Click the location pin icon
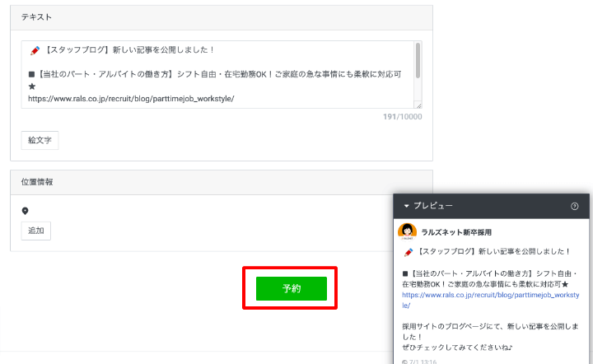Image resolution: width=593 pixels, height=364 pixels. [26, 211]
